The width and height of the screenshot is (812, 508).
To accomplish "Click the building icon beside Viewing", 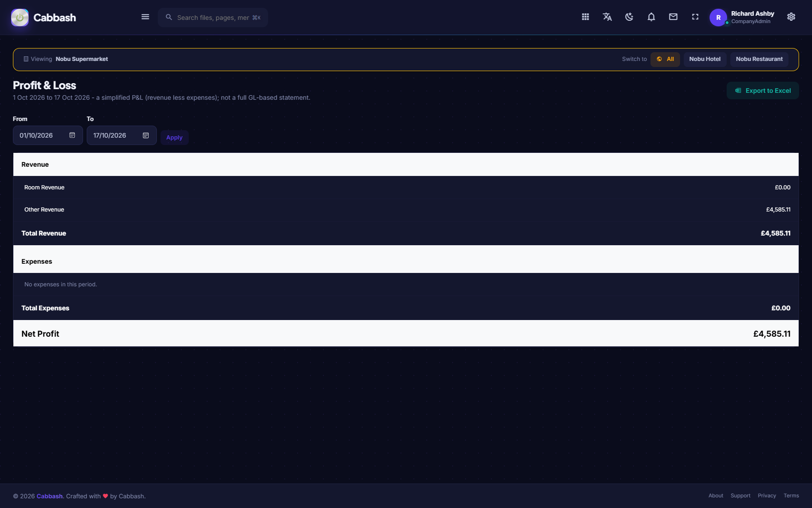I will [26, 59].
